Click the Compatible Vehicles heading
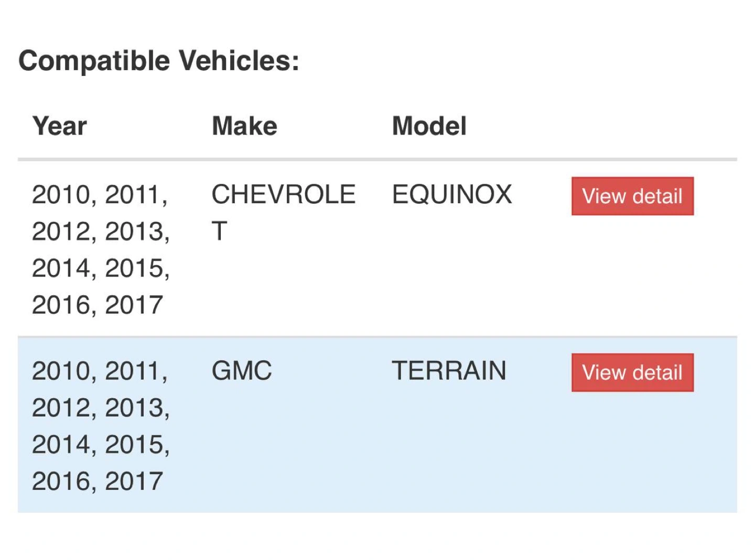 point(159,61)
